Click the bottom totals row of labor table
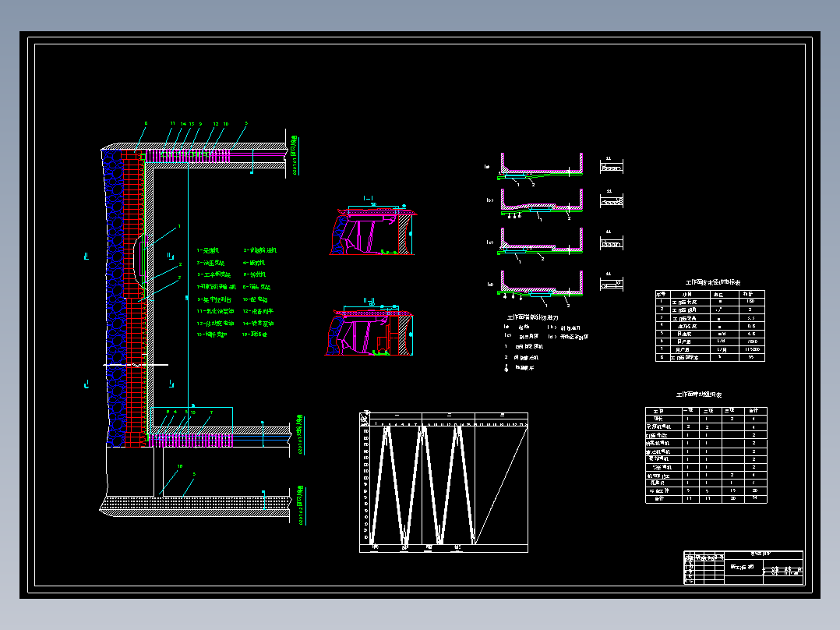 [x=706, y=499]
